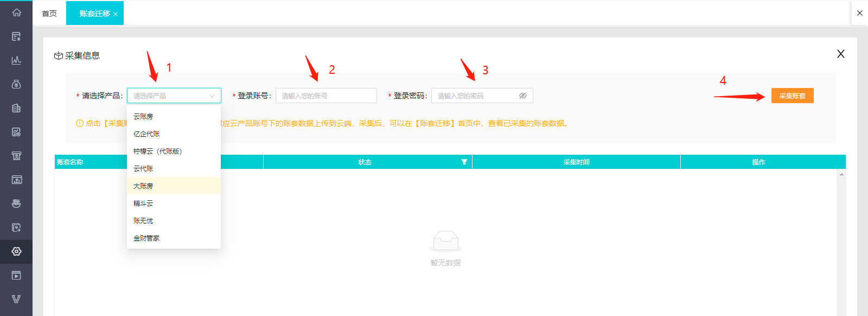This screenshot has width=868, height=316.
Task: Open the building assets sidebar icon
Action: click(16, 108)
